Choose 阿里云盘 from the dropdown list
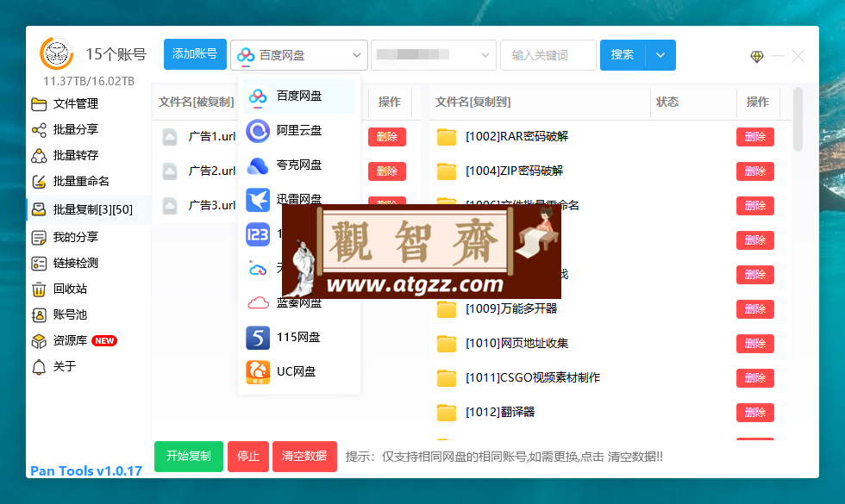The width and height of the screenshot is (845, 504). click(x=299, y=130)
